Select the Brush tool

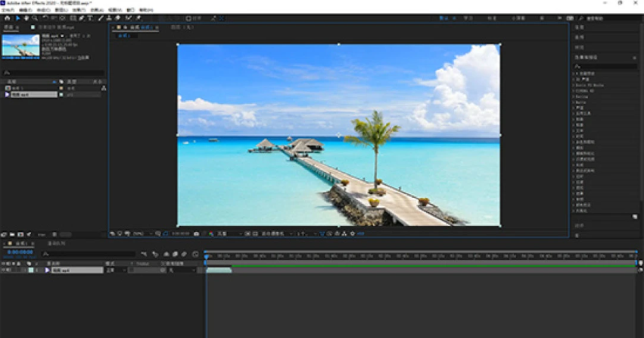pyautogui.click(x=101, y=17)
